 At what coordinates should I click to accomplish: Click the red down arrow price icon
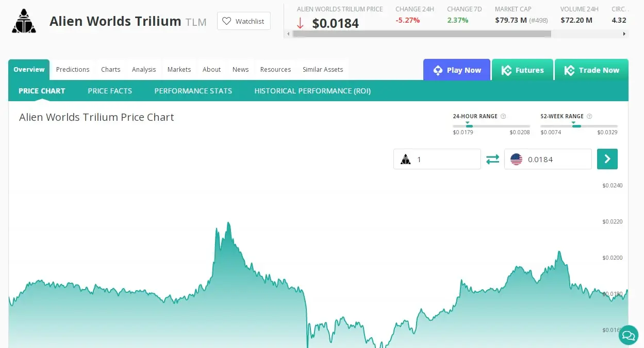pyautogui.click(x=300, y=23)
